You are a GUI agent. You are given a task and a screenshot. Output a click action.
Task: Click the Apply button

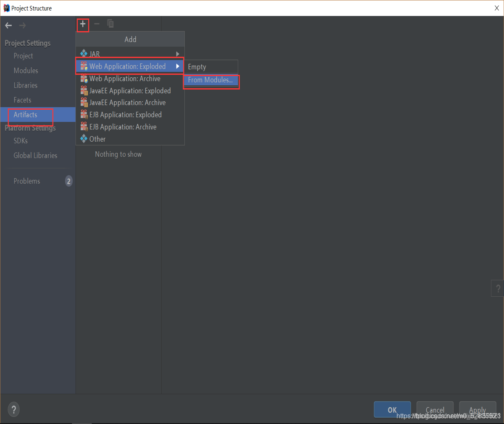478,410
